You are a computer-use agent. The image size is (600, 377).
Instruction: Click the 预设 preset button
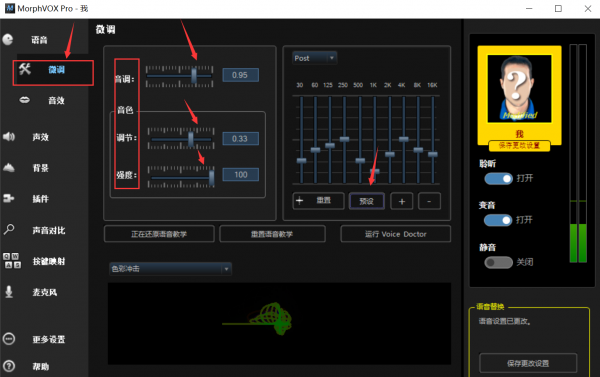coord(367,201)
